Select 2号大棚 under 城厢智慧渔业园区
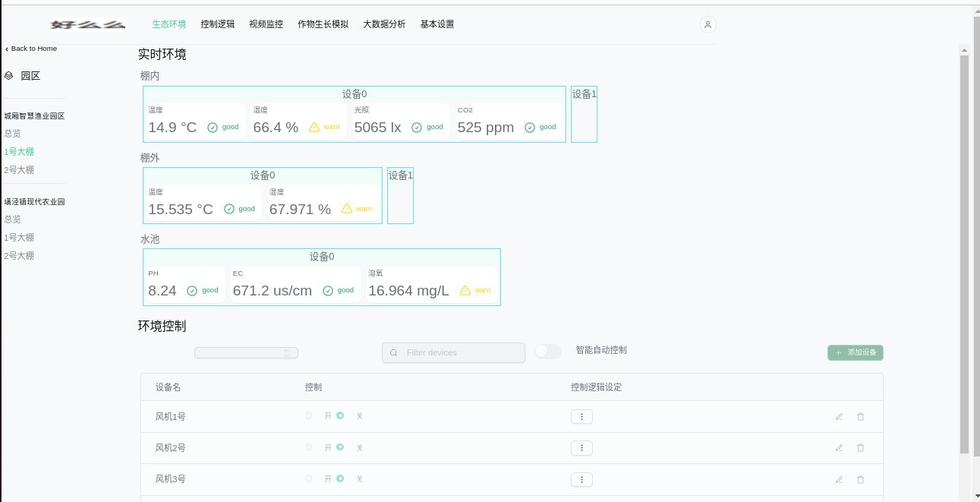This screenshot has width=980, height=502. pyautogui.click(x=19, y=170)
